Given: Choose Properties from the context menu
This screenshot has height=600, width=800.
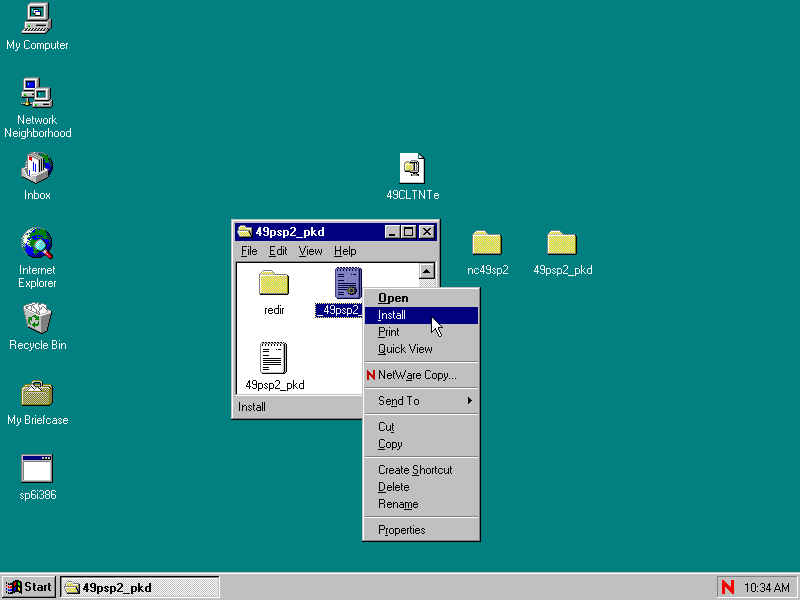Looking at the screenshot, I should tap(421, 530).
